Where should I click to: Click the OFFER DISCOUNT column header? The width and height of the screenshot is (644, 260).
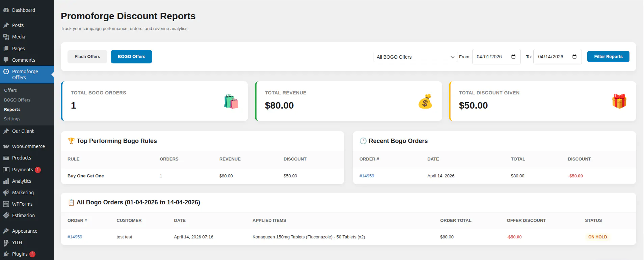click(x=526, y=221)
